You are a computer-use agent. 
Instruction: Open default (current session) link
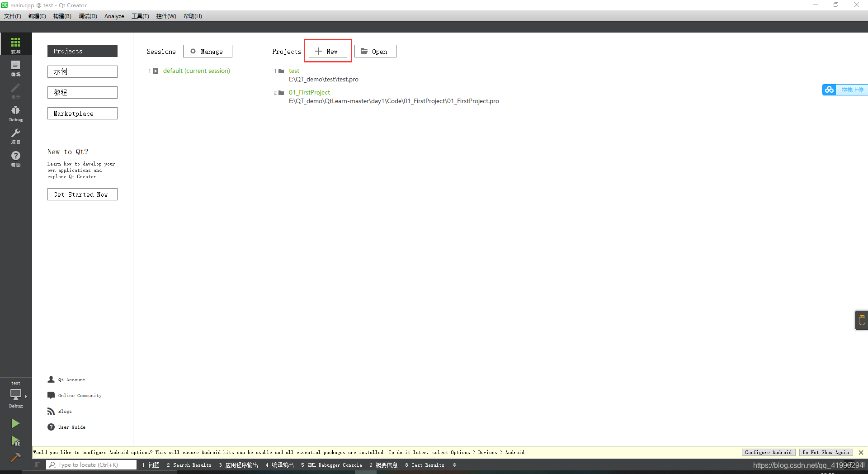(197, 71)
